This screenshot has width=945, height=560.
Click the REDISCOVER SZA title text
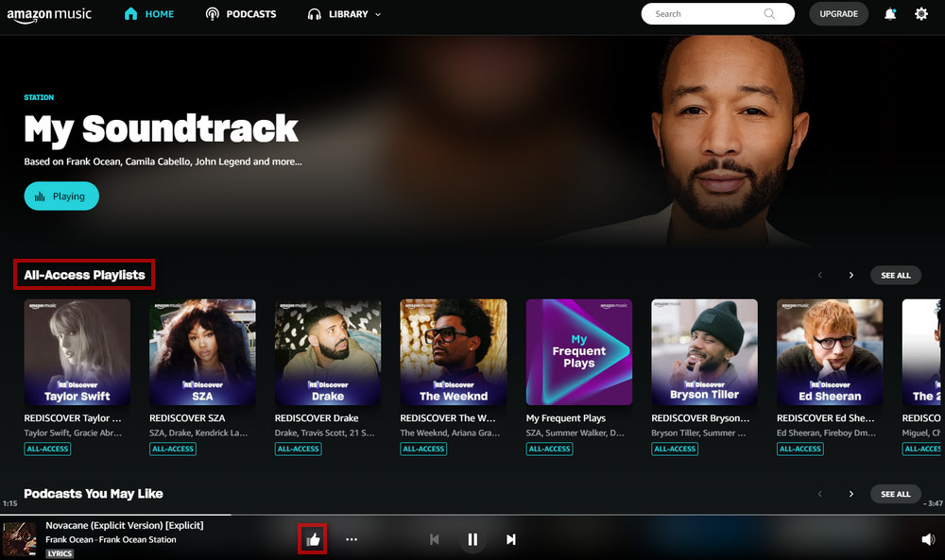pos(187,418)
